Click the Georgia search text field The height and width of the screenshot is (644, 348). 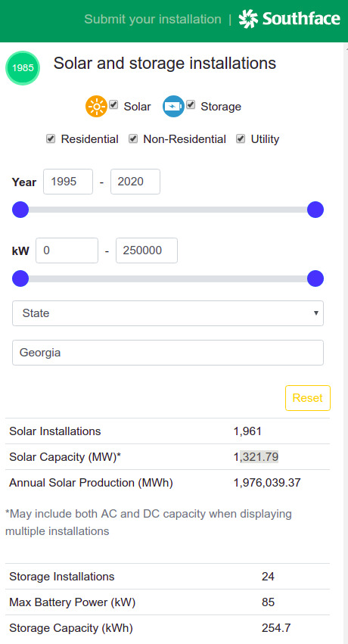coord(168,353)
